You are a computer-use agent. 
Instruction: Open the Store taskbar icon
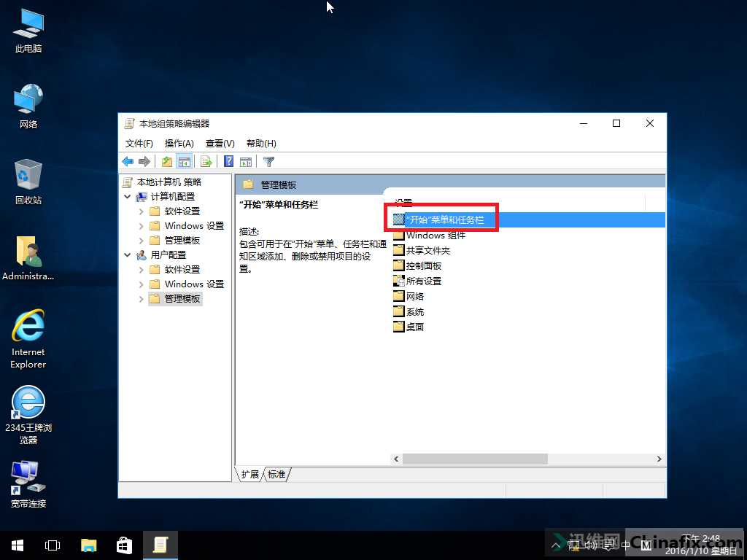124,545
